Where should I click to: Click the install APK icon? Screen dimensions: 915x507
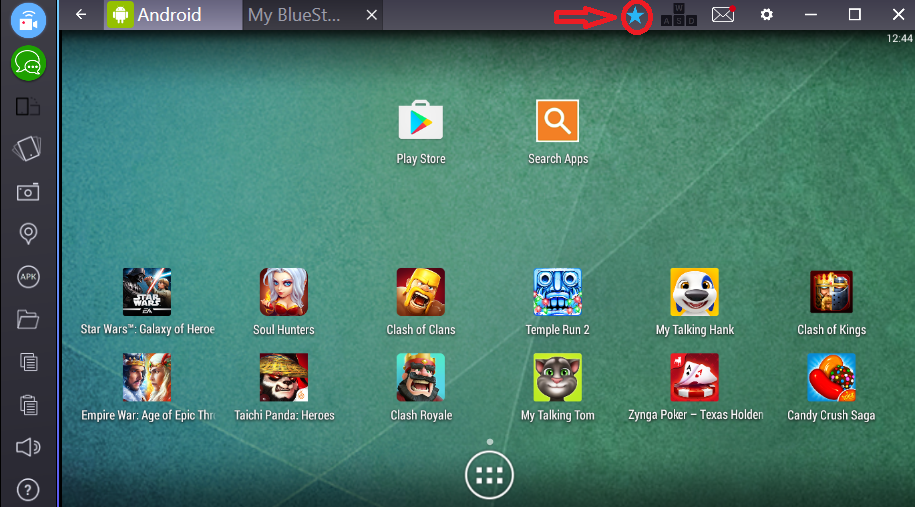coord(28,277)
